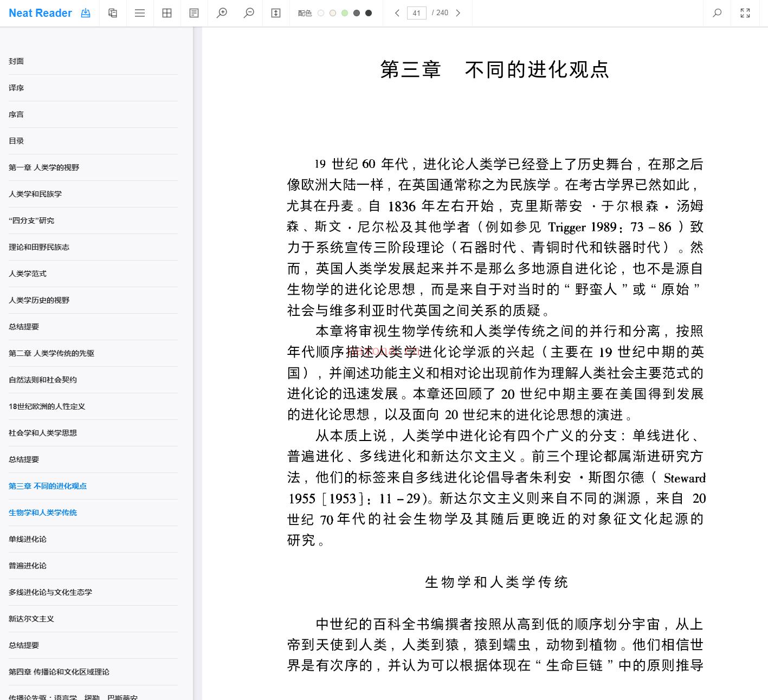Click the Neat Reader logo
This screenshot has width=768, height=700.
40,13
